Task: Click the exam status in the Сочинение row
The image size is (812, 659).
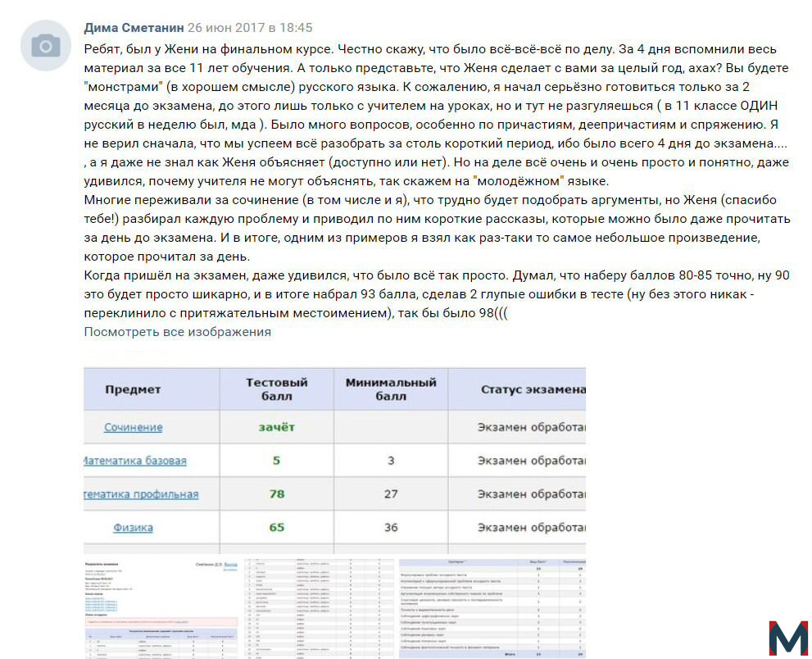Action: tap(531, 427)
